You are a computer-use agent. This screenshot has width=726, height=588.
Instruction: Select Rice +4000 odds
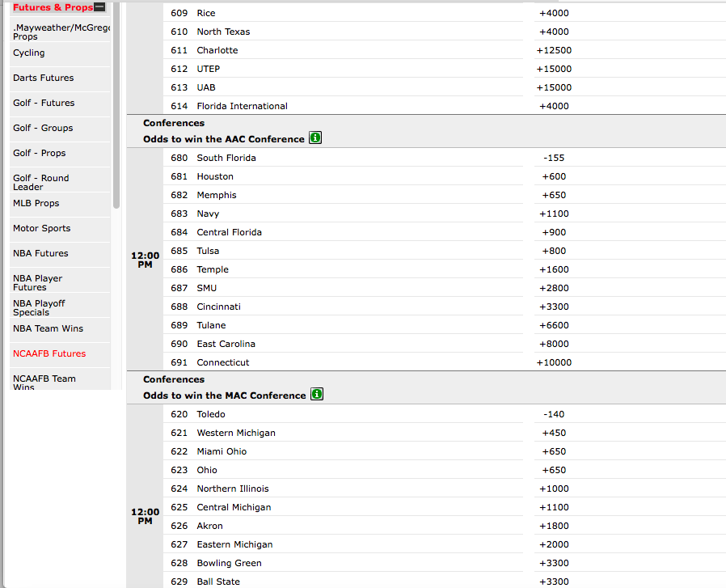click(x=554, y=13)
